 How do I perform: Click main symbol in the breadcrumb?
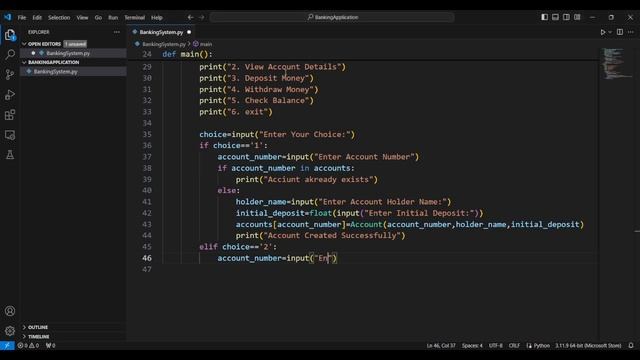(x=206, y=44)
